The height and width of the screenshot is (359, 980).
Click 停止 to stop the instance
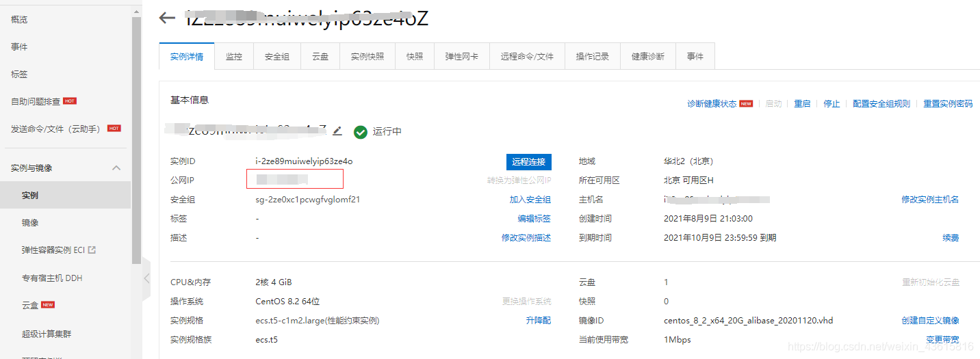tap(831, 104)
